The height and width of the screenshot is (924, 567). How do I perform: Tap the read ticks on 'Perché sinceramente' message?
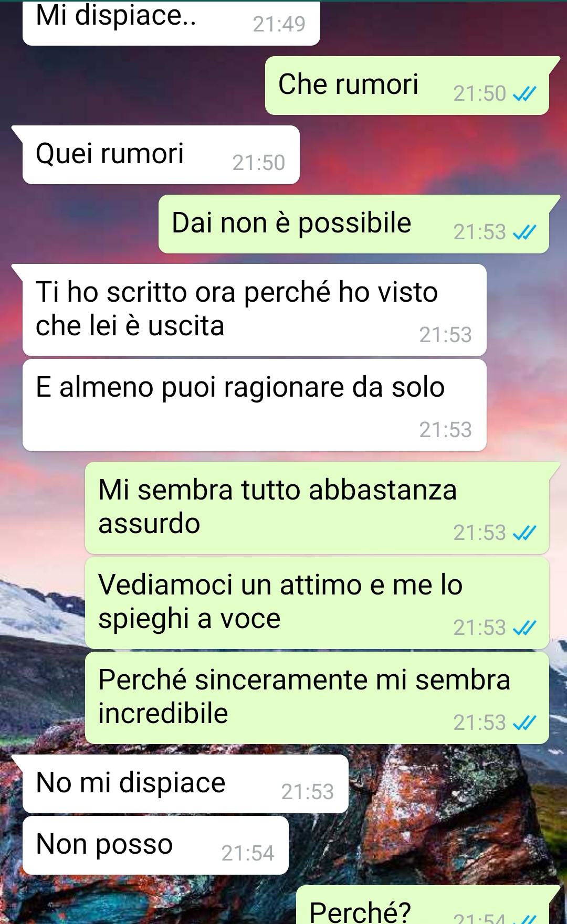click(x=524, y=723)
